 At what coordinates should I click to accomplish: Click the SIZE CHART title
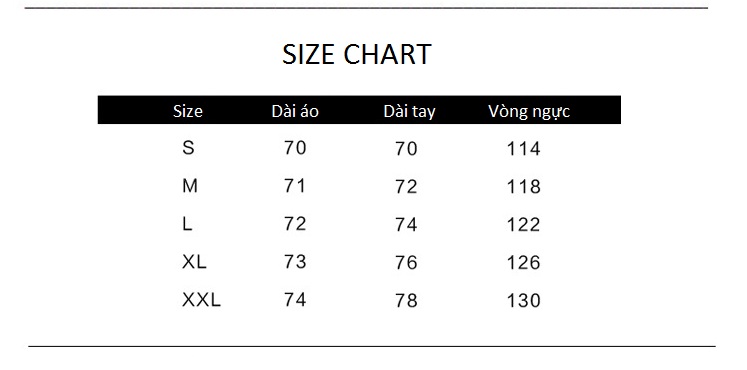[x=357, y=54]
